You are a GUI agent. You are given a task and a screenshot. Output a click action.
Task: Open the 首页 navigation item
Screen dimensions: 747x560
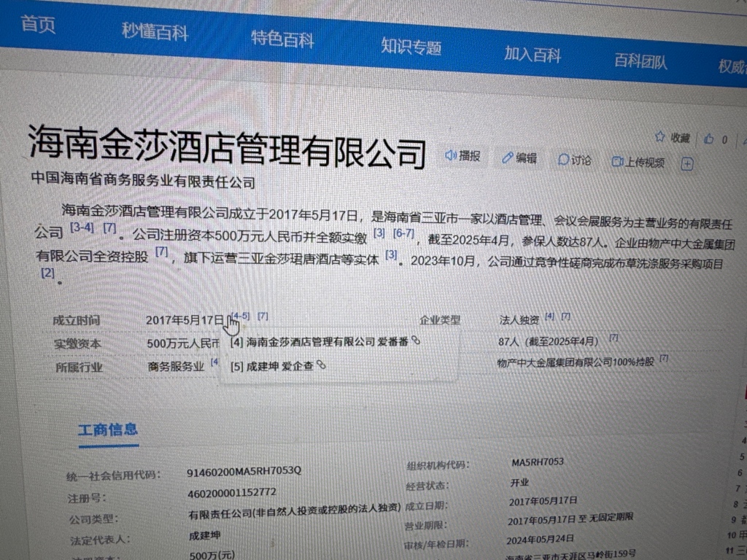(x=38, y=24)
